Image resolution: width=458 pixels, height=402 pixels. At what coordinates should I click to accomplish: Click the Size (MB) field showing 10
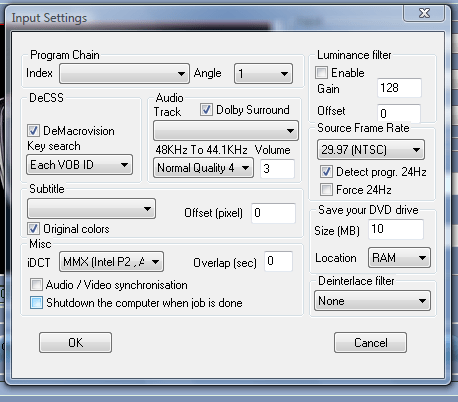[x=396, y=229]
